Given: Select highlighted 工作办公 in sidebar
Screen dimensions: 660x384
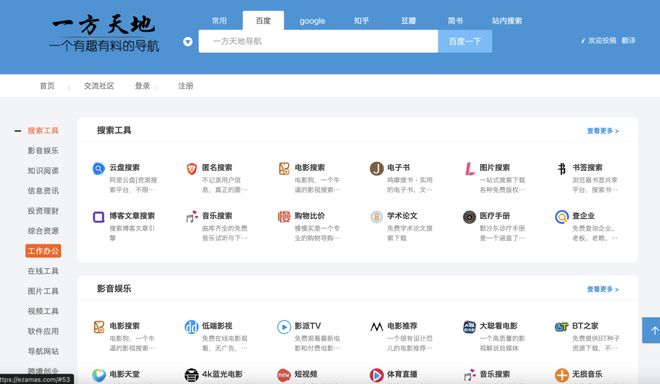Looking at the screenshot, I should point(43,251).
